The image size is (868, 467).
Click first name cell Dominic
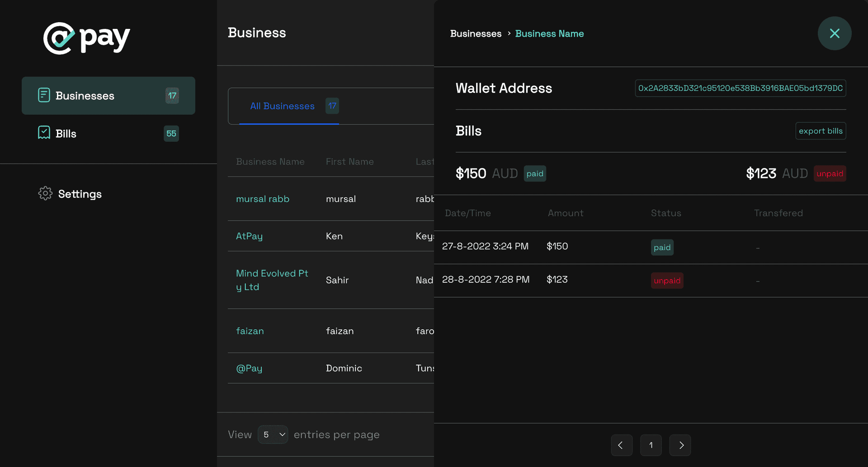click(344, 368)
